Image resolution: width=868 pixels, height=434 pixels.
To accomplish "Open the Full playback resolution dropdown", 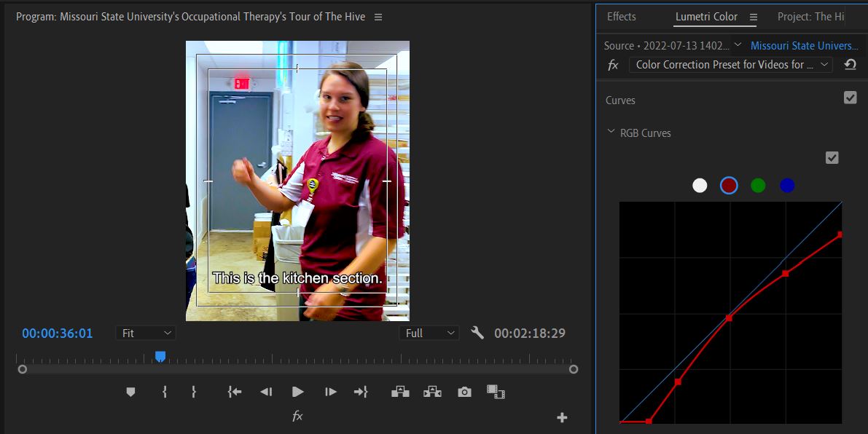I will (429, 333).
